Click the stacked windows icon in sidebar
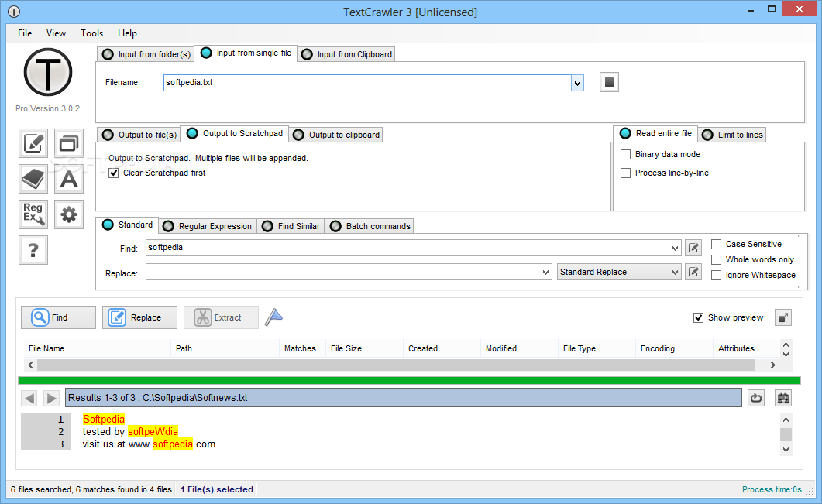 click(69, 143)
